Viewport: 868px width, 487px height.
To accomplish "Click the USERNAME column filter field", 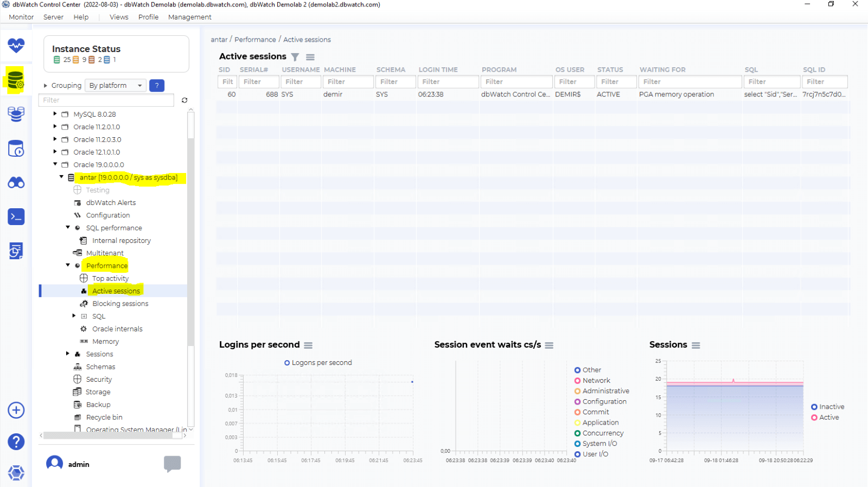I will (x=301, y=82).
